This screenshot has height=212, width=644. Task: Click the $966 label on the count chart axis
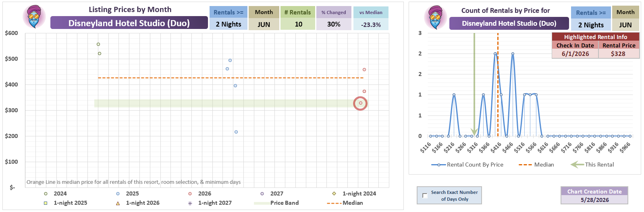click(625, 147)
